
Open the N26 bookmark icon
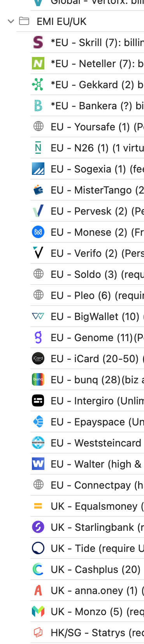click(x=38, y=148)
